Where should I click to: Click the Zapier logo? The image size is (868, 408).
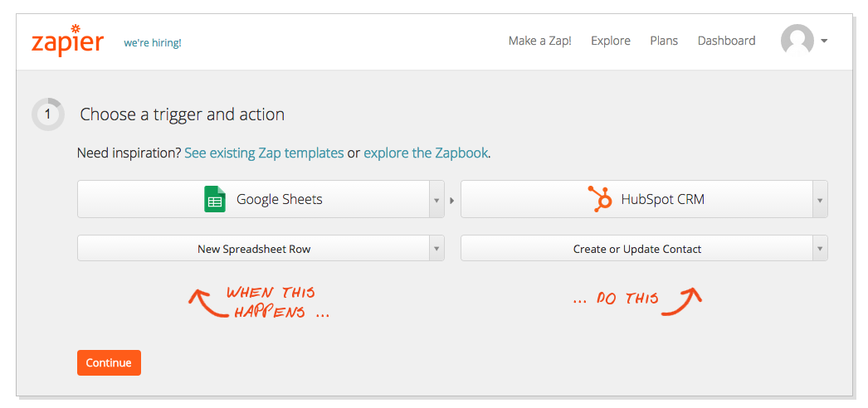[x=67, y=42]
